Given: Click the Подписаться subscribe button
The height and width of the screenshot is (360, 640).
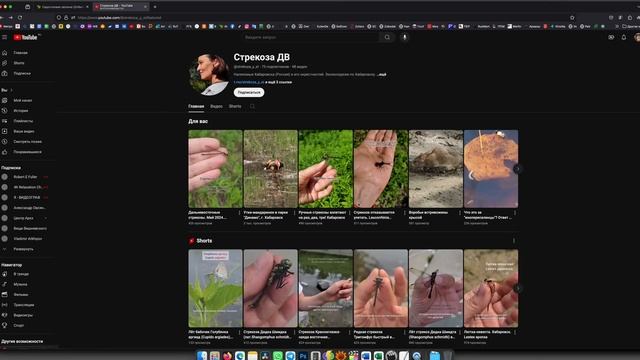Looking at the screenshot, I should tap(249, 93).
